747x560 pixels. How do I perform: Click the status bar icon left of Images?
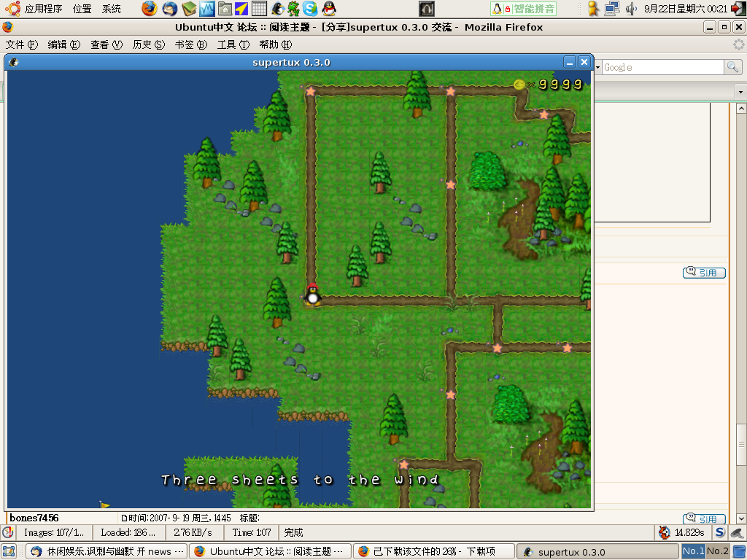pyautogui.click(x=8, y=532)
